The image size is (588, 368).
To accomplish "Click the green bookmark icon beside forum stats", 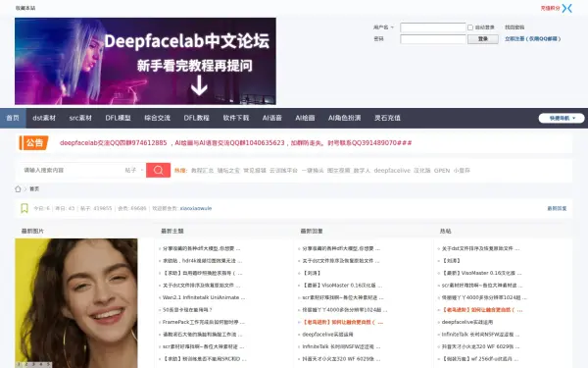I will point(24,208).
